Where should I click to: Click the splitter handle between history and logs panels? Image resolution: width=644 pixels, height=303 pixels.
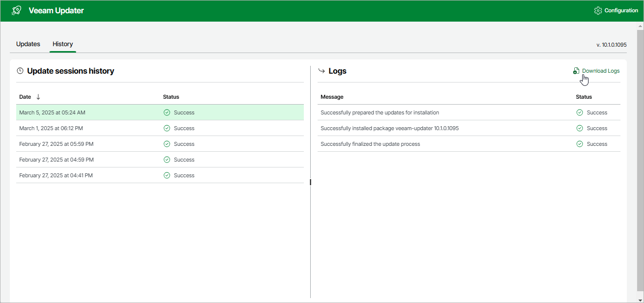tap(311, 182)
